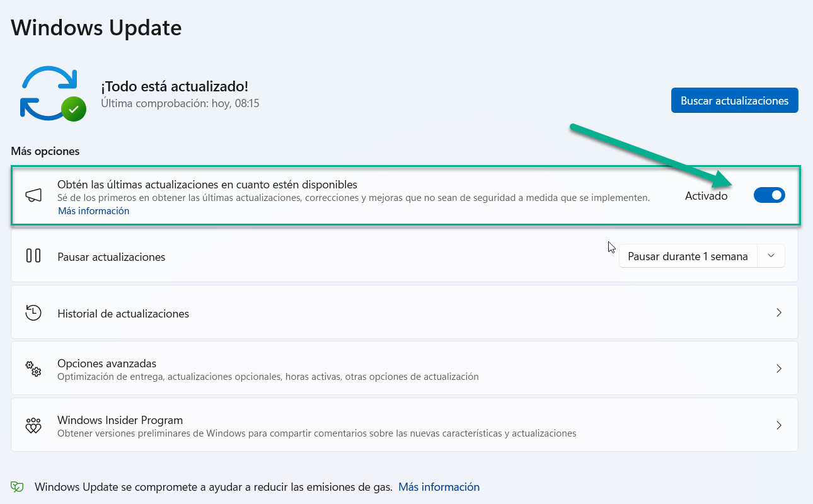Open Opciones avanzadas entry
Viewport: 813px width, 504px height.
tap(107, 364)
